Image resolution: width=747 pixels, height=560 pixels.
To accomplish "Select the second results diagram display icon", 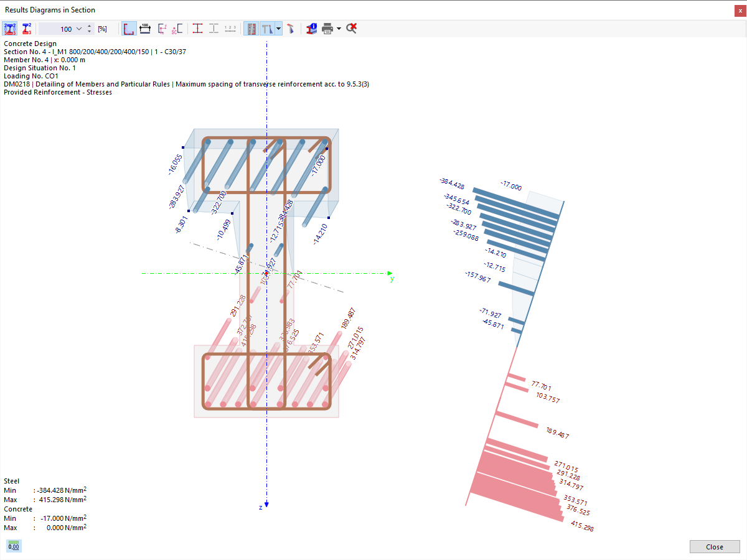I will [x=26, y=28].
